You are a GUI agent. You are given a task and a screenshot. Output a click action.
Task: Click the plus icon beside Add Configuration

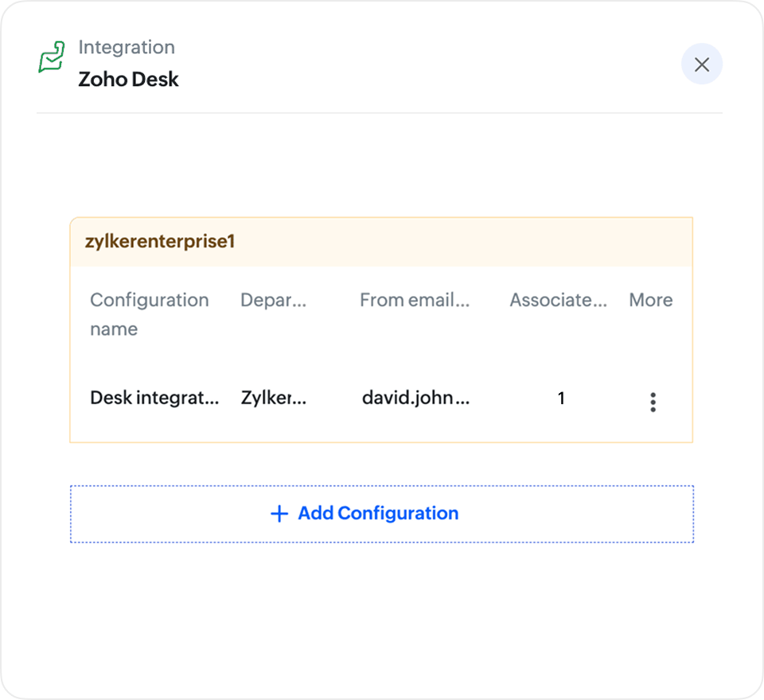coord(279,514)
